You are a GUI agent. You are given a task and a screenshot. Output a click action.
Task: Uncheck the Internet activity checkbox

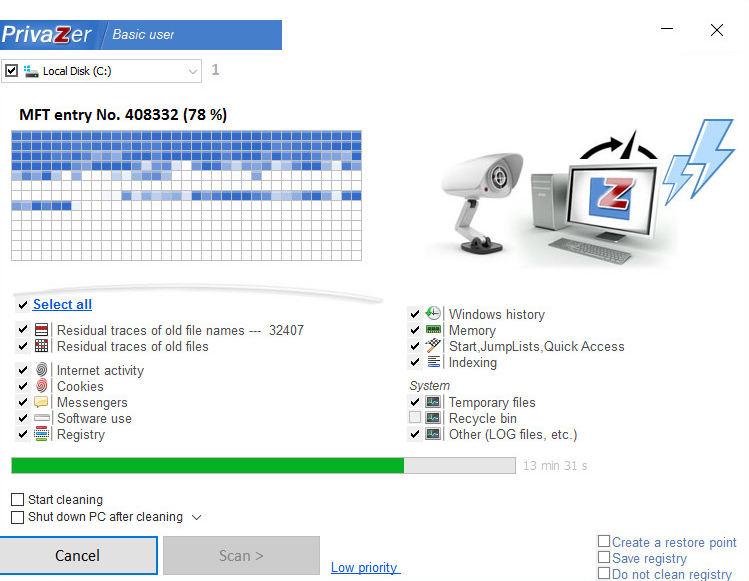[x=22, y=370]
